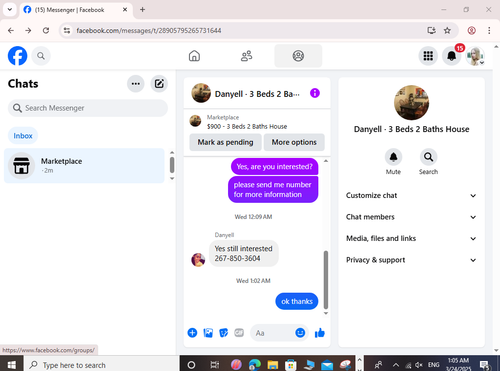
Task: Expand the Chat members section
Action: tap(411, 217)
